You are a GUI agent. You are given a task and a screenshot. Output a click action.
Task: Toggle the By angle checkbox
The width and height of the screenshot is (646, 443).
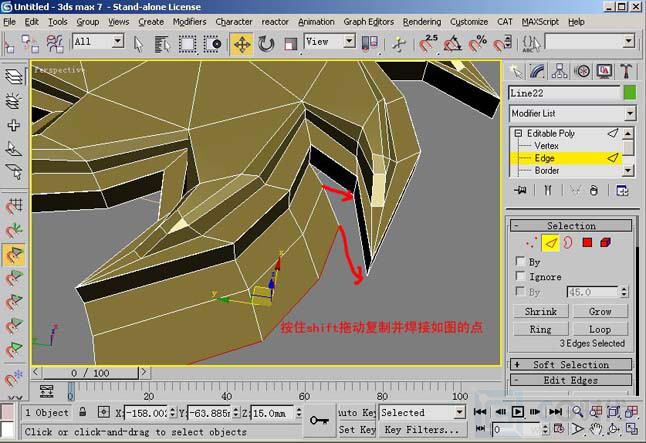(x=520, y=291)
